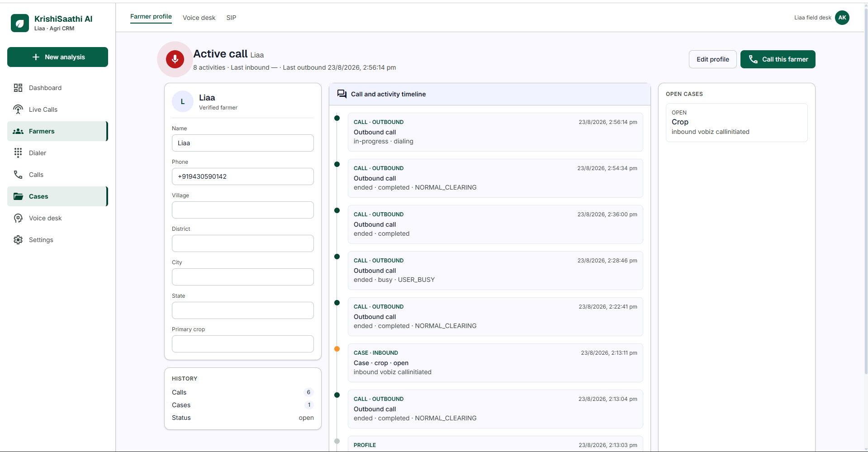
Task: Click the empty Village field
Action: pos(243,210)
